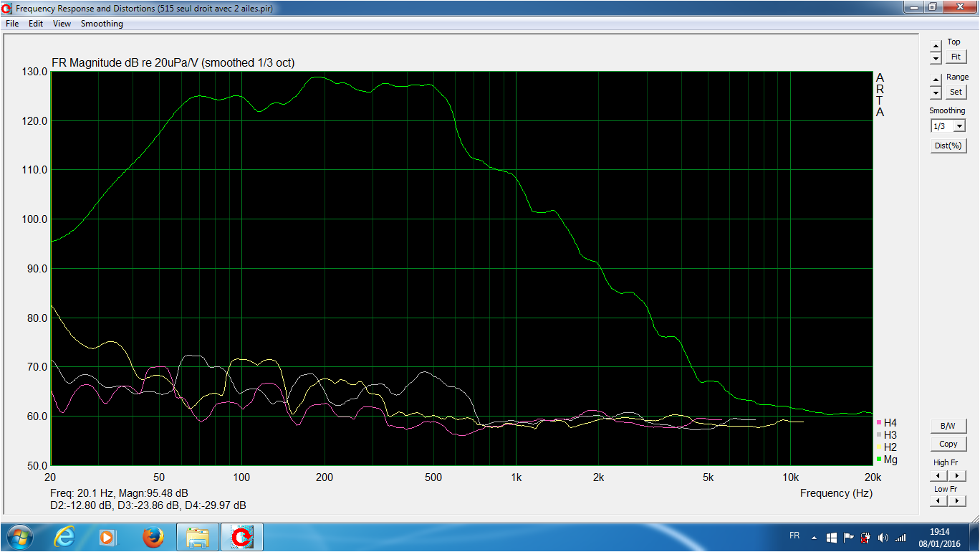
Task: Click the Range down arrow stepper
Action: point(936,93)
